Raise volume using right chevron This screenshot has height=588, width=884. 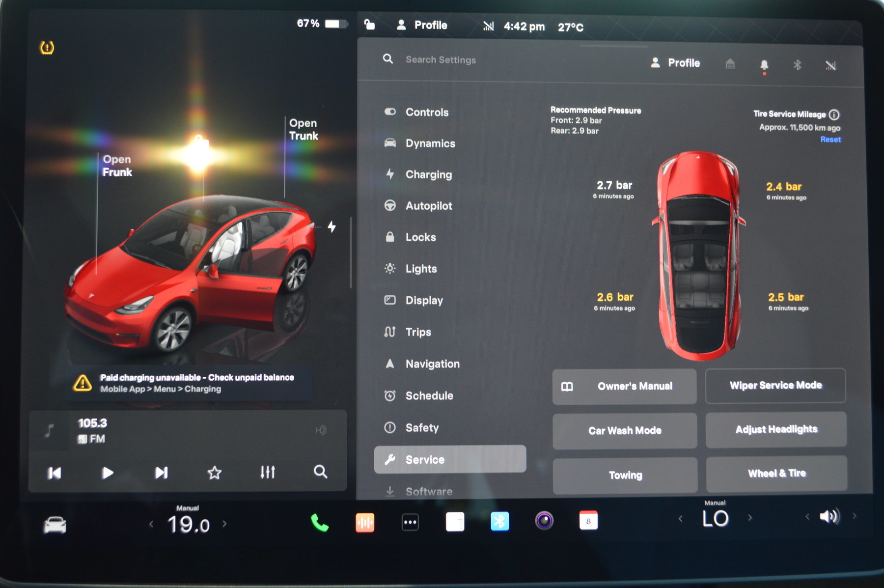click(855, 516)
